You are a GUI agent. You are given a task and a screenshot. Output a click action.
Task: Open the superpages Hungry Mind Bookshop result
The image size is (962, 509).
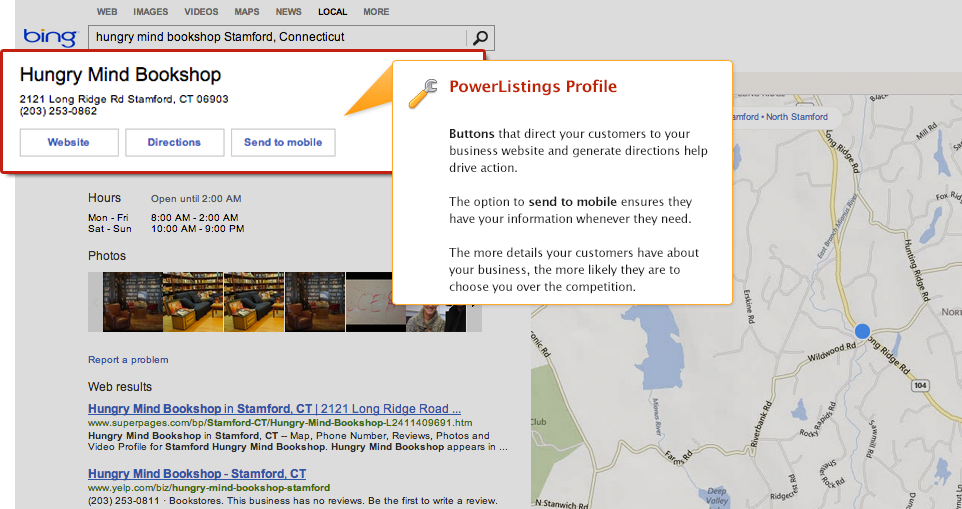point(274,409)
